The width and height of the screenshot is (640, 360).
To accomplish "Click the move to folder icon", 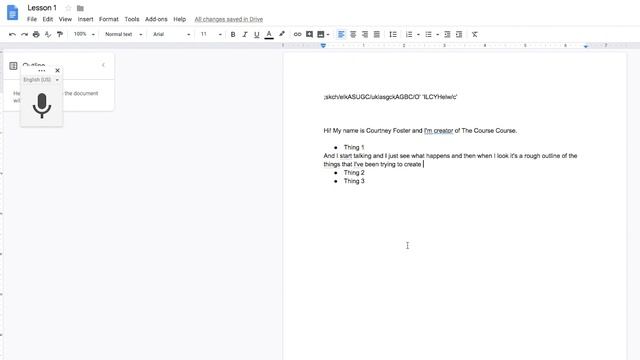I will (80, 8).
